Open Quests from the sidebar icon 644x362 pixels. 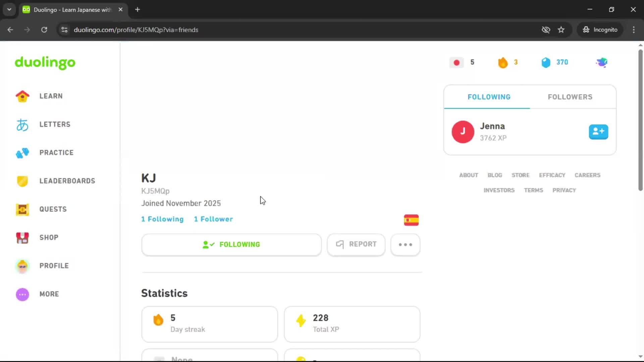(x=22, y=209)
